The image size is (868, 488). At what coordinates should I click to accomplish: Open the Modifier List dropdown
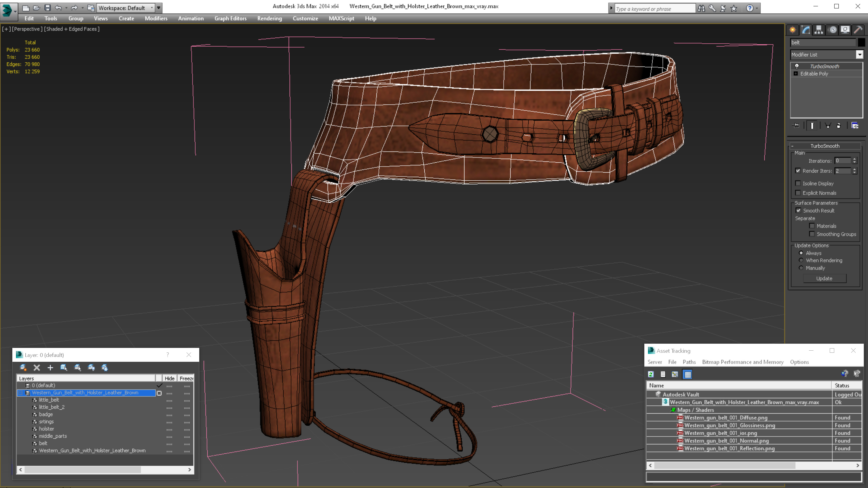click(x=859, y=55)
